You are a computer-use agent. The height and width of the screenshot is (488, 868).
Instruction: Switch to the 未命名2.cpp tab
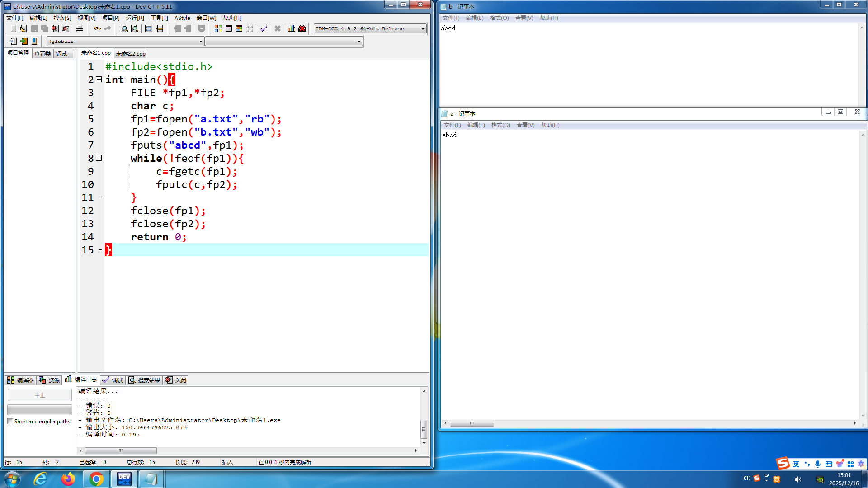pyautogui.click(x=131, y=53)
